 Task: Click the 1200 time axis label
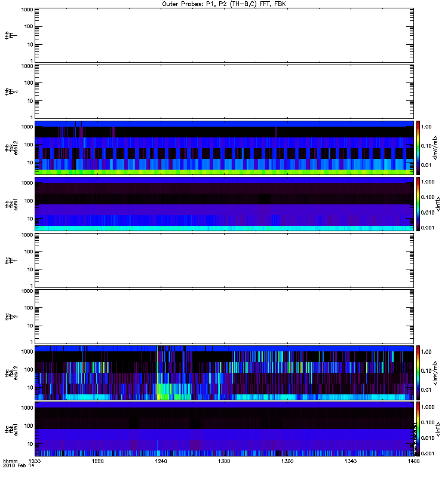(35, 461)
